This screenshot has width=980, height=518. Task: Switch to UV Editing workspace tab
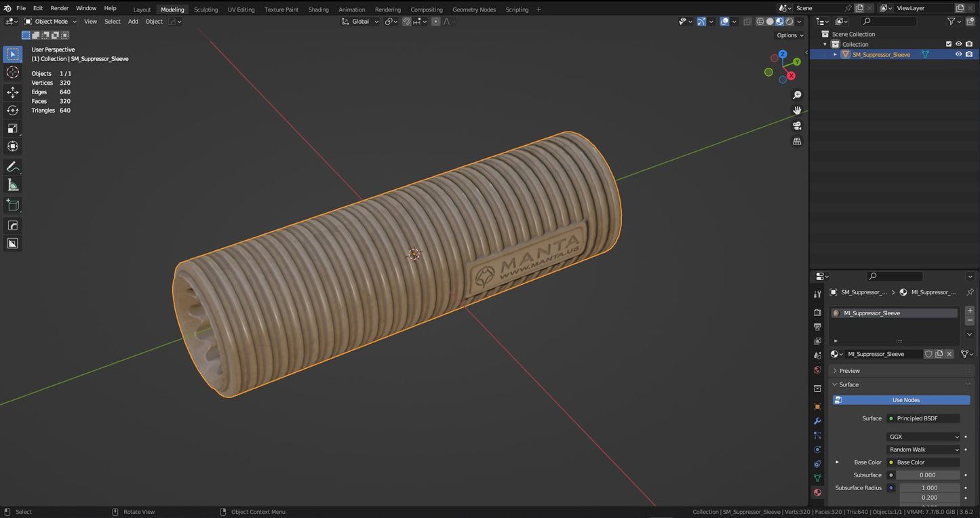tap(241, 9)
